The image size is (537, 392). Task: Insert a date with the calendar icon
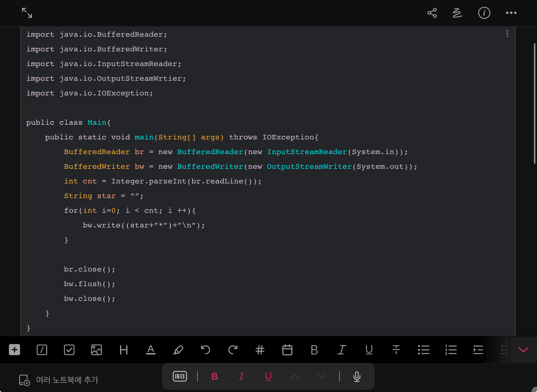(x=287, y=350)
